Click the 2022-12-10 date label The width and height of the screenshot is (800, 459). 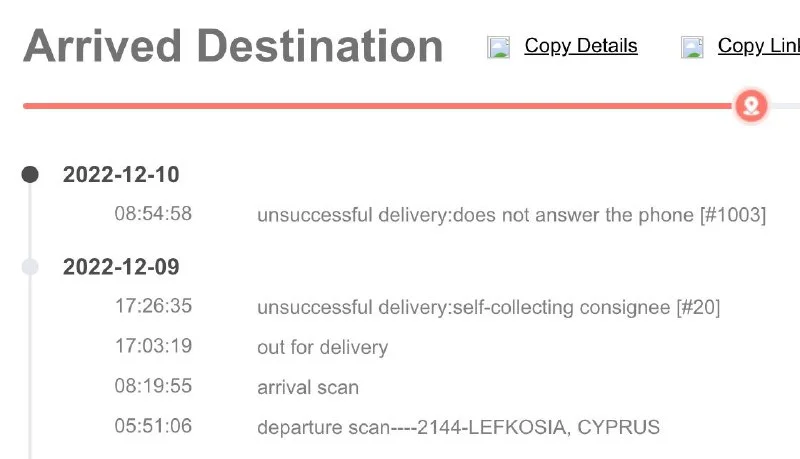pos(121,175)
